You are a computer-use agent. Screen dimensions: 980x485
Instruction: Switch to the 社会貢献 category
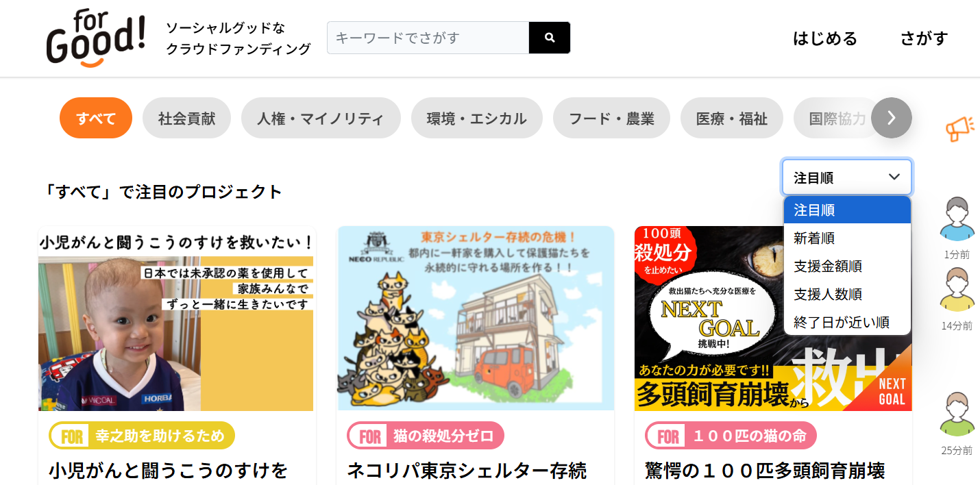tap(186, 118)
